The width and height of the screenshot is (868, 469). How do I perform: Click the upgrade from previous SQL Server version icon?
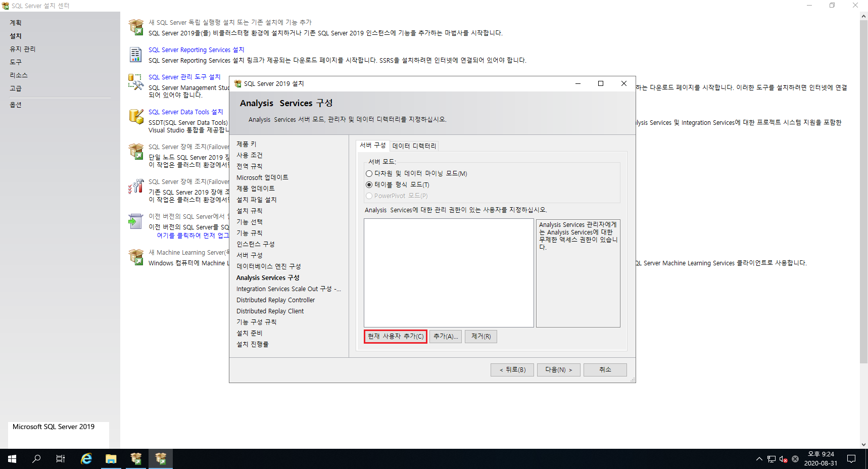point(136,221)
